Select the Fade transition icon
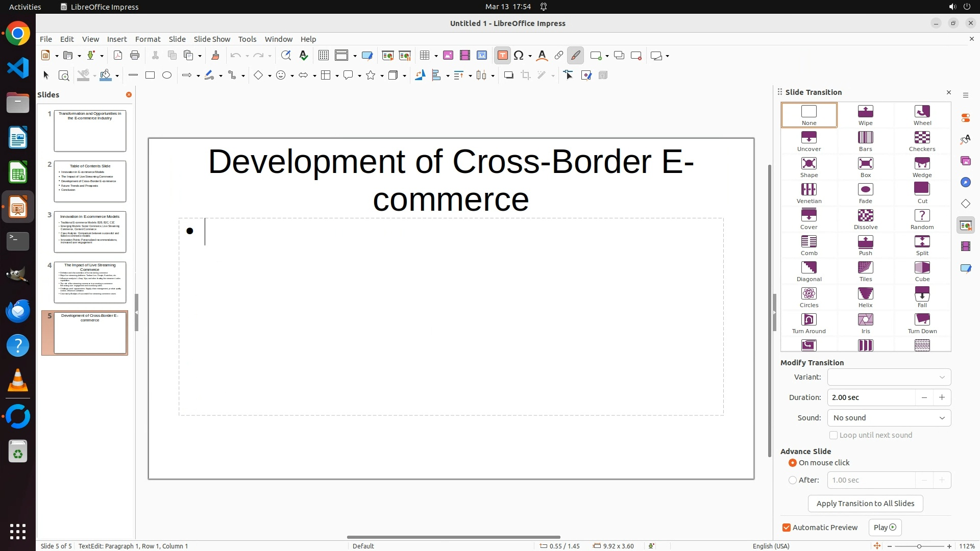The width and height of the screenshot is (980, 551). pos(865,193)
